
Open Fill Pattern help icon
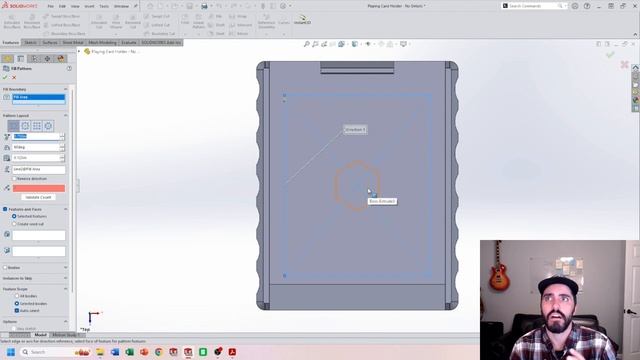69,69
